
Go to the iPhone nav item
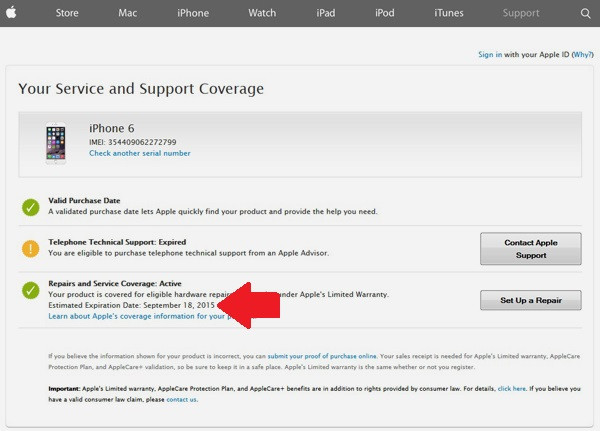point(193,13)
